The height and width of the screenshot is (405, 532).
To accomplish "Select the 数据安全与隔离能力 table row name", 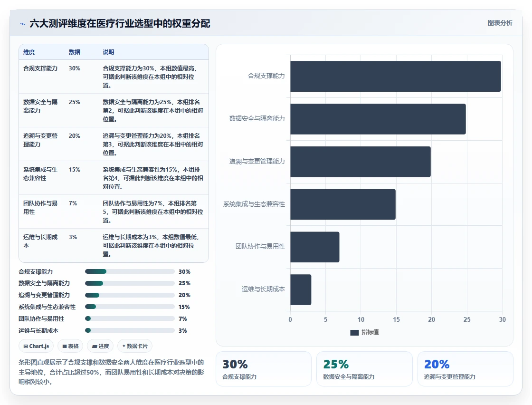I will pos(40,106).
